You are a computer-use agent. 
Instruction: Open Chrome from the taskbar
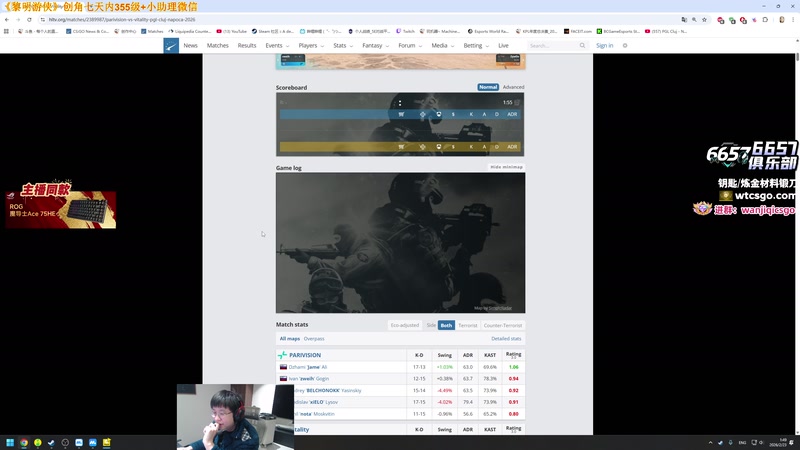tap(23, 442)
